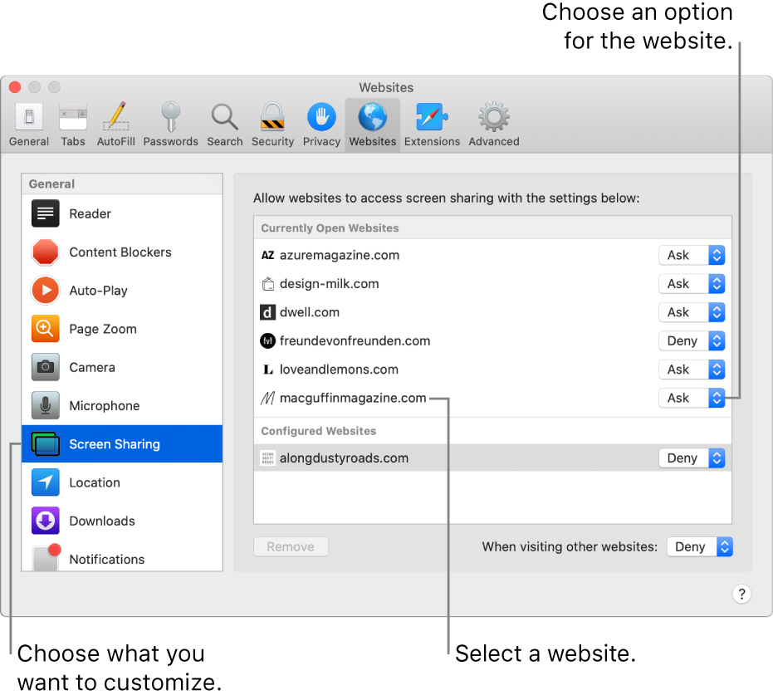The image size is (773, 700).
Task: Open the Extensions puzzle icon
Action: pyautogui.click(x=432, y=117)
